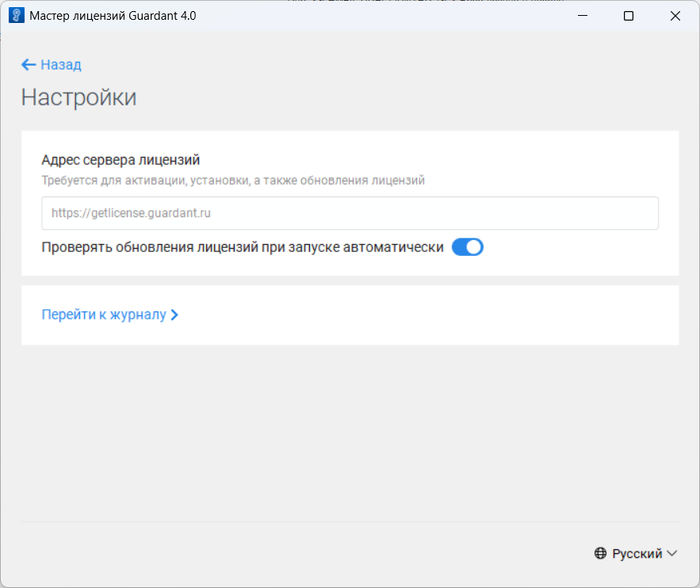Click the "Проверять обновления лицензий" label
Viewport: 700px width, 588px height.
click(242, 247)
